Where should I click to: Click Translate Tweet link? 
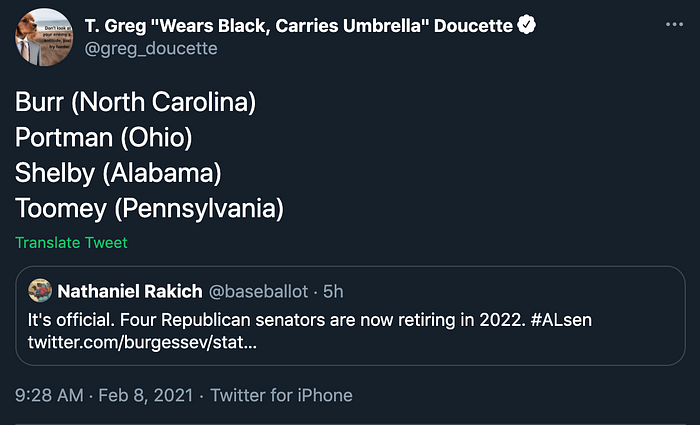(71, 242)
